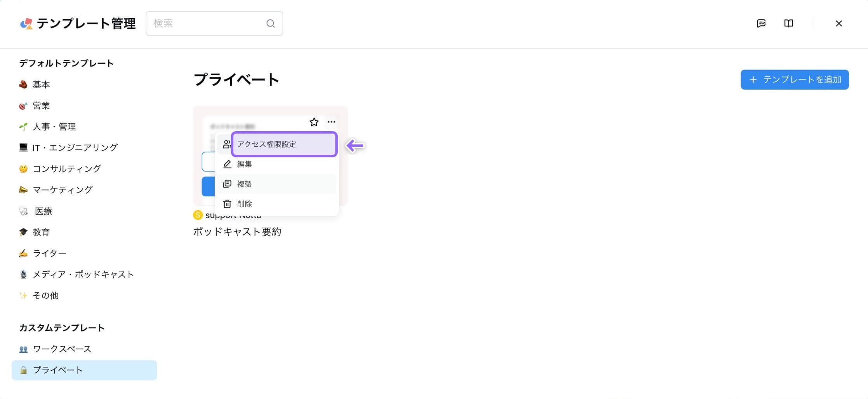Select プライベート in the sidebar
Screen dimensions: 868x399
tap(84, 370)
